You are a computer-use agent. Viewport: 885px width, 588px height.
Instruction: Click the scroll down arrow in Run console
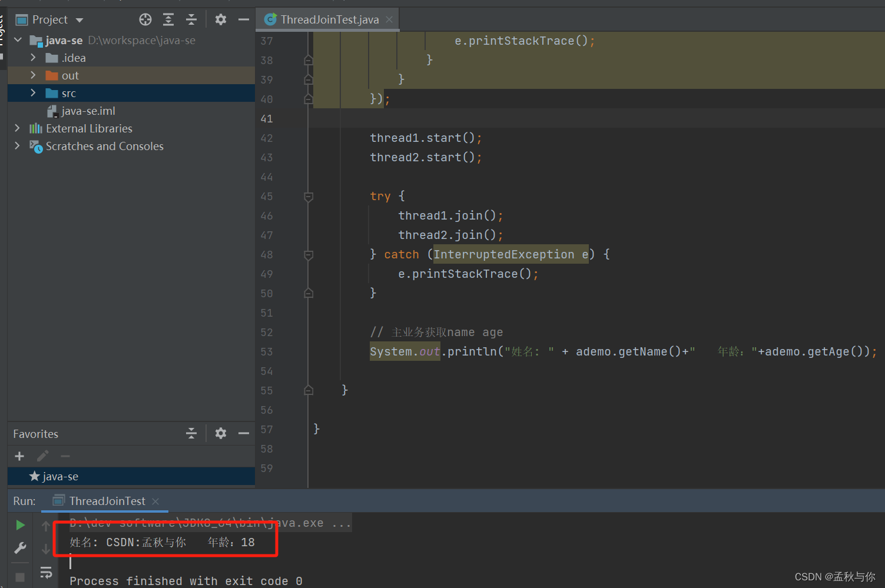(x=46, y=549)
